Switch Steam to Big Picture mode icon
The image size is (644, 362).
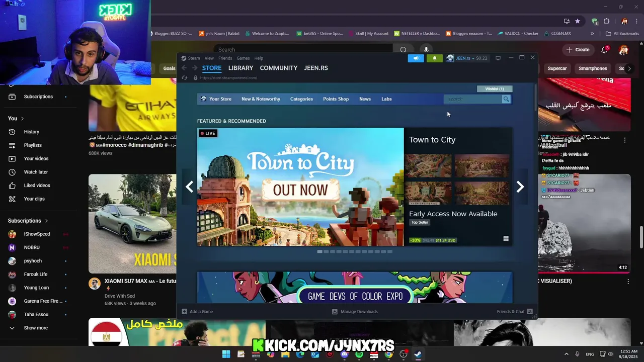click(x=498, y=58)
